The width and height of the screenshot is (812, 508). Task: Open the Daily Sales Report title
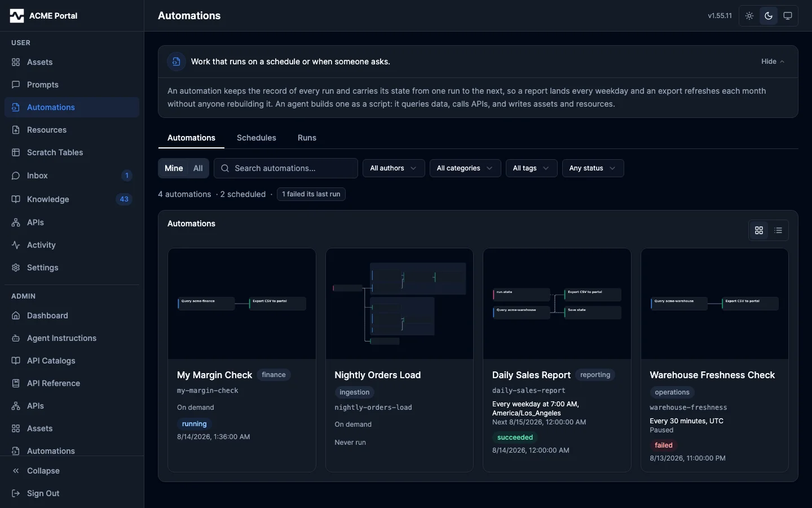click(531, 375)
